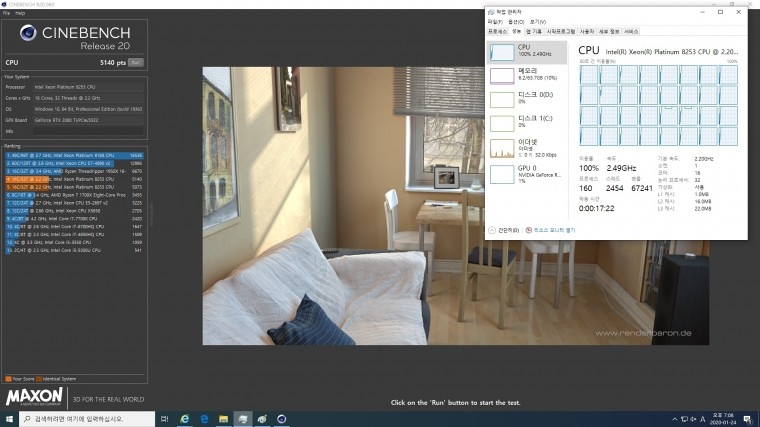Open Task Manager's File (파일) menu
Viewport: 760px width, 427px height.
tap(495, 22)
